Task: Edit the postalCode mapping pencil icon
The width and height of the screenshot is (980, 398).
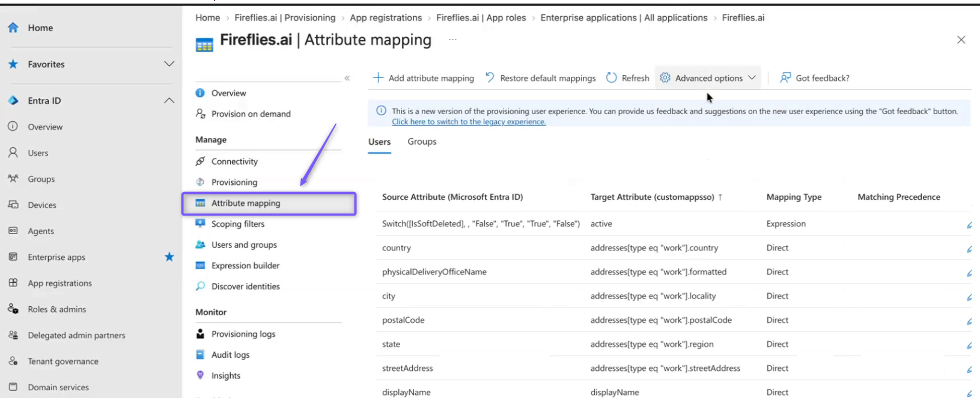Action: coord(969,321)
